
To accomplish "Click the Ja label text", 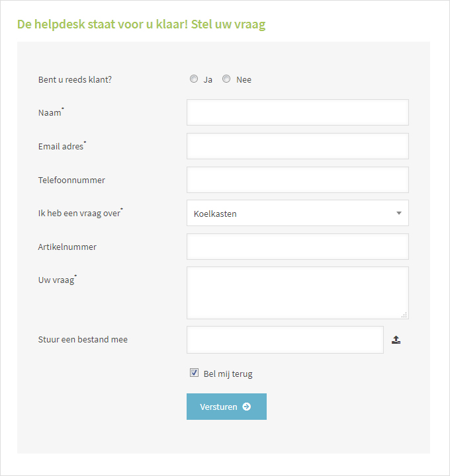I will 208,80.
